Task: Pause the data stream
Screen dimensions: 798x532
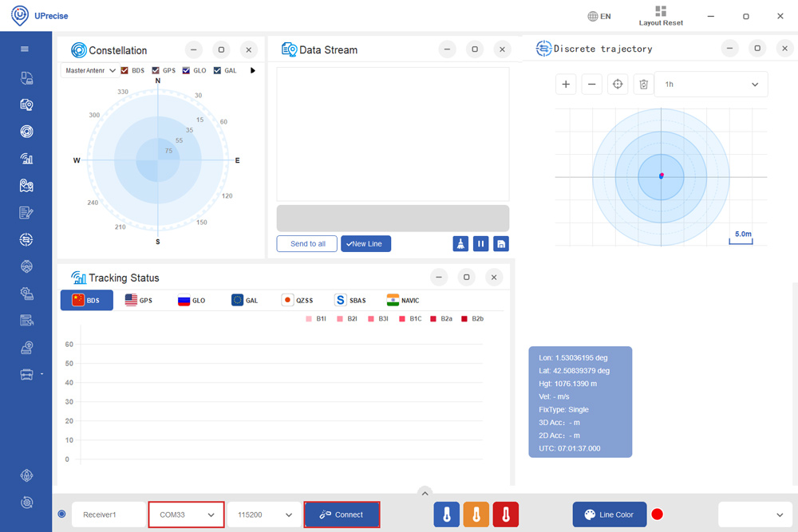Action: pos(480,244)
